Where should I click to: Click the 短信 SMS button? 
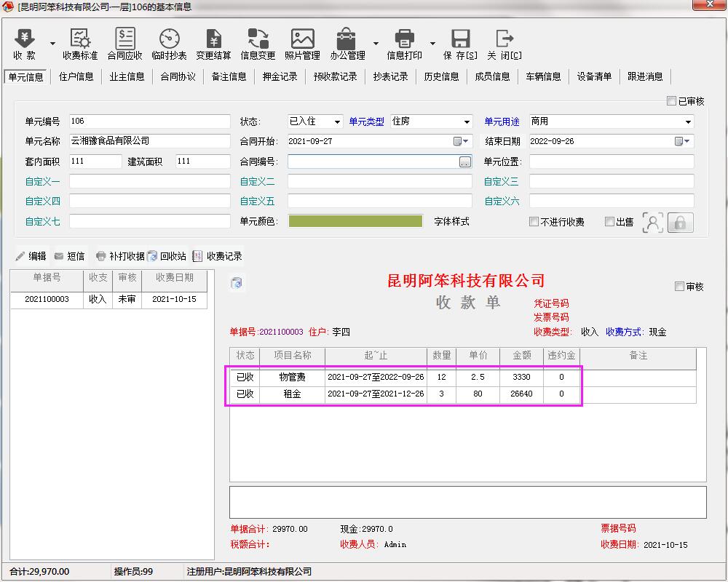pyautogui.click(x=70, y=256)
